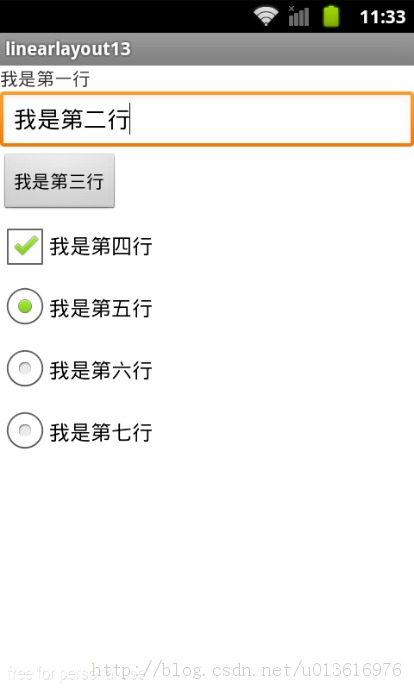Focus the 我是第二行 text input field
414x690 pixels.
point(207,119)
